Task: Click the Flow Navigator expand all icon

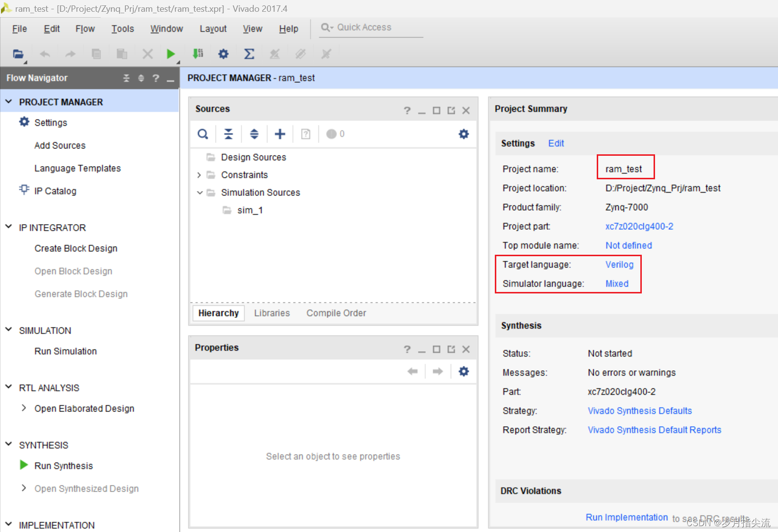Action: 141,78
